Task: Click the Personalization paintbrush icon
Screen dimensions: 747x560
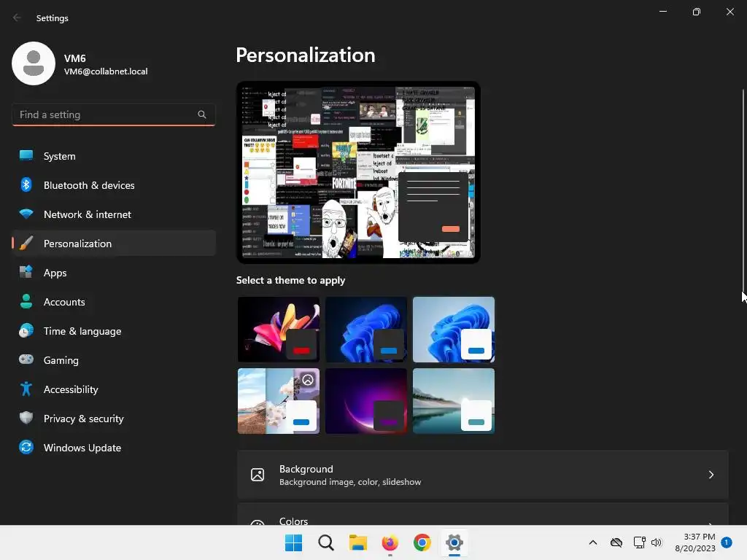Action: [x=26, y=244]
